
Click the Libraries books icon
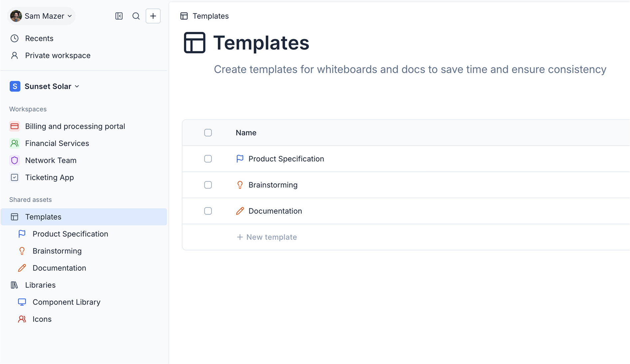coord(14,285)
